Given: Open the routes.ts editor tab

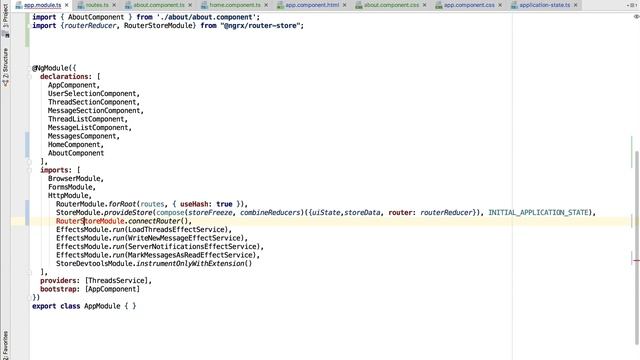Looking at the screenshot, I should pos(97,5).
